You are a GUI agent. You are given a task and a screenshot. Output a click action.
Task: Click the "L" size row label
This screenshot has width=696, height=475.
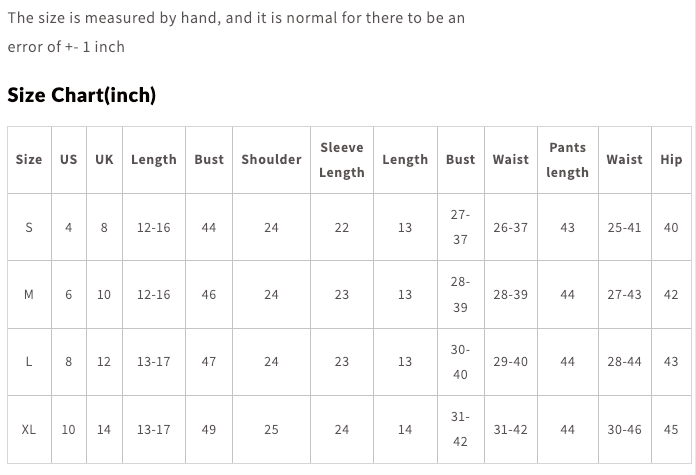tap(29, 362)
